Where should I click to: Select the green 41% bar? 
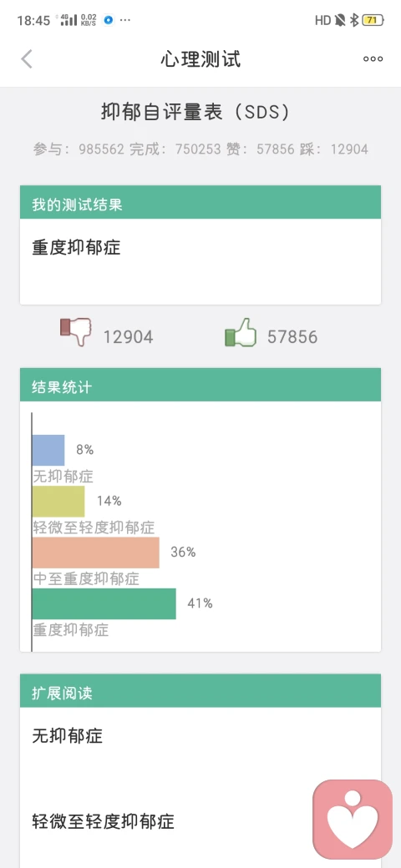pyautogui.click(x=104, y=604)
